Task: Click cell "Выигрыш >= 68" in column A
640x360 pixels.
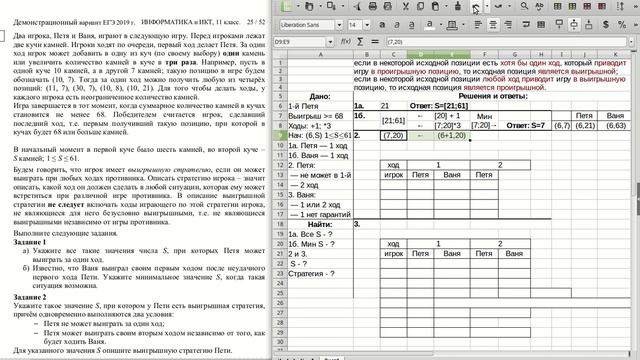Action: tap(320, 116)
